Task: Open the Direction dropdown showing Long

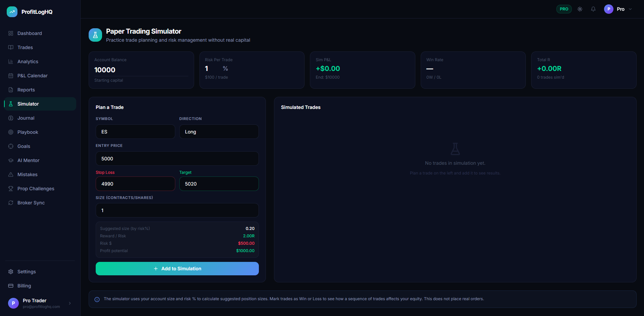Action: (x=219, y=131)
